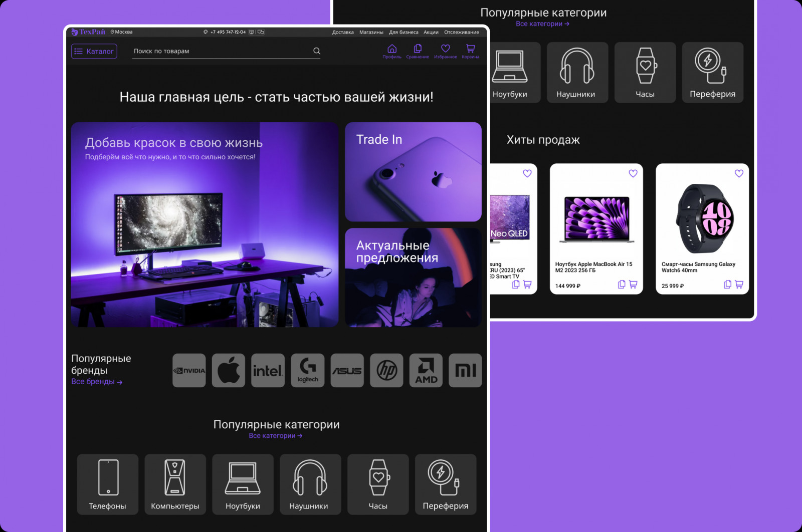
Task: Change the Москва city selector
Action: [x=122, y=32]
